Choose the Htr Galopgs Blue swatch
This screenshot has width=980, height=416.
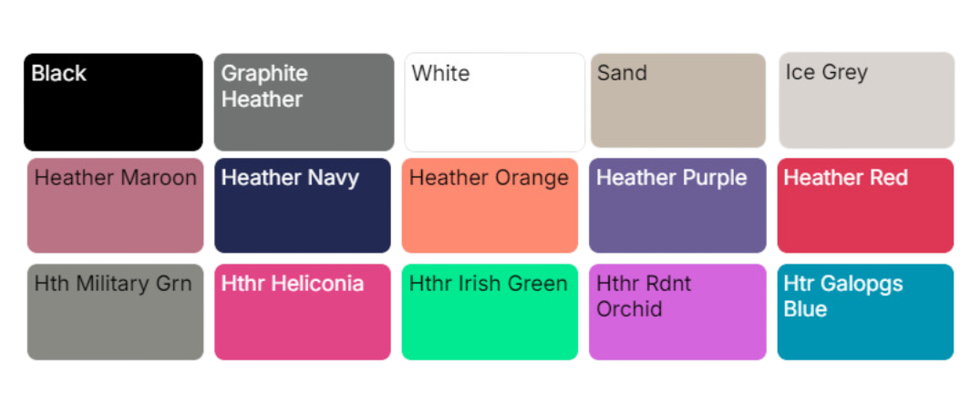(866, 311)
